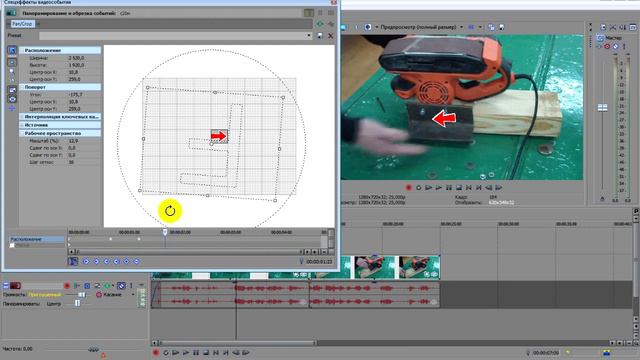Image resolution: width=640 pixels, height=360 pixels.
Task: Click the keyframe cursor time 00:00:01:23
Action: pyautogui.click(x=319, y=262)
